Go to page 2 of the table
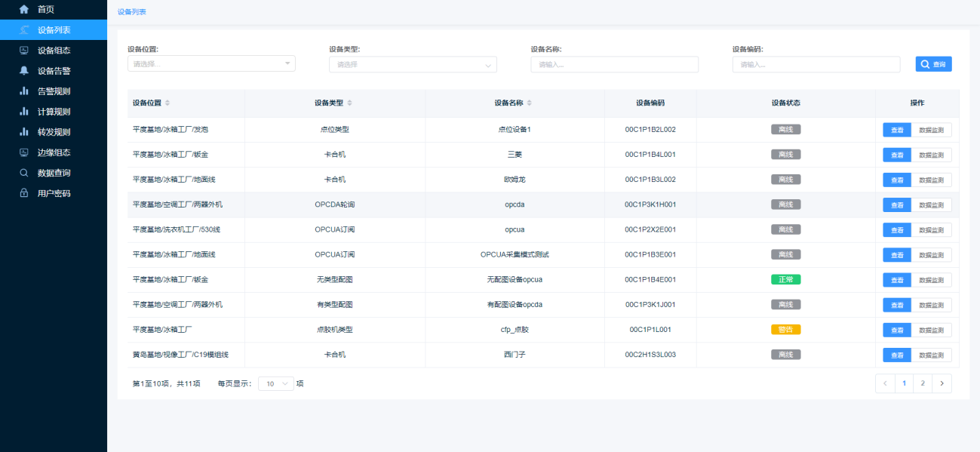Viewport: 980px width, 452px height. (x=923, y=383)
